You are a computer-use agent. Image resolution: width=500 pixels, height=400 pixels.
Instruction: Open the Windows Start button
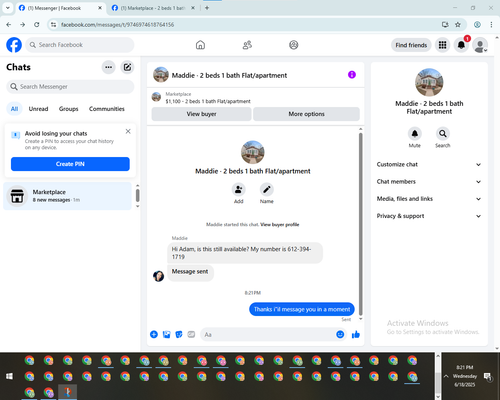[9, 376]
